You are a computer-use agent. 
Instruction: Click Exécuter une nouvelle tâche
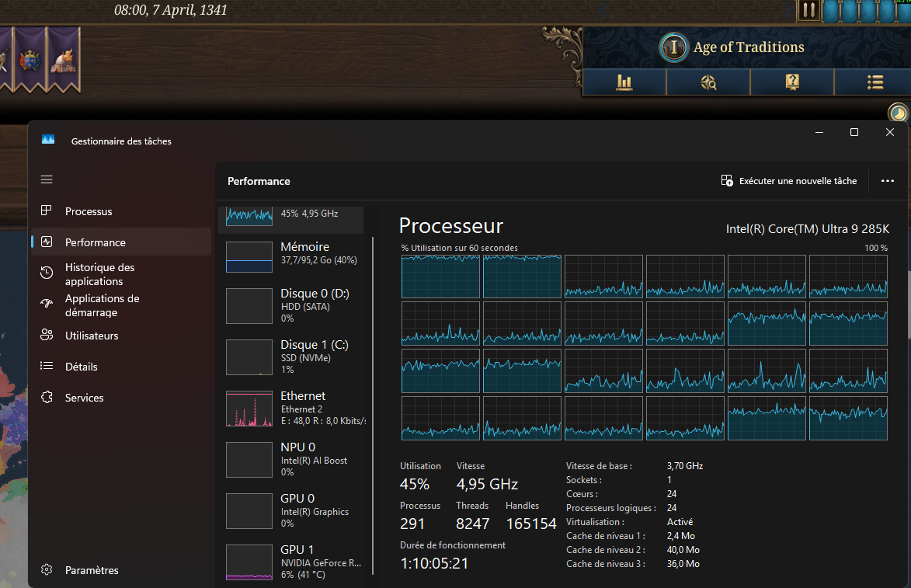pyautogui.click(x=789, y=181)
